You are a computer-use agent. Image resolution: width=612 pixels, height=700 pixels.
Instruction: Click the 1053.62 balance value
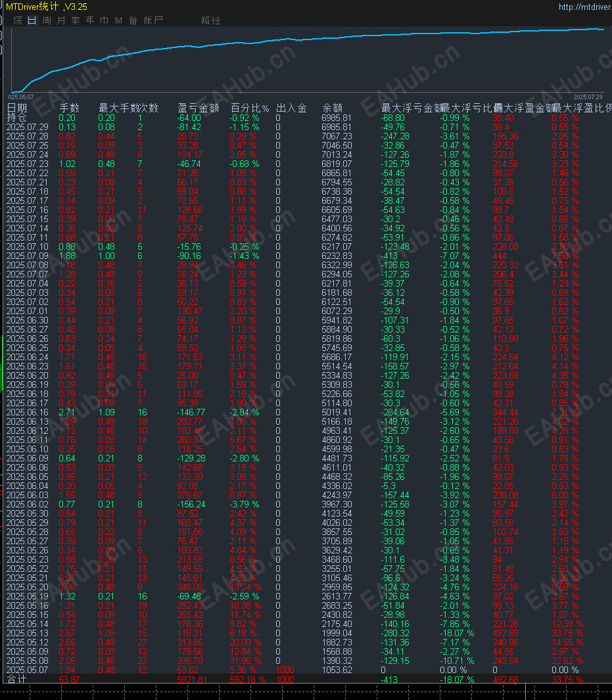pyautogui.click(x=337, y=670)
